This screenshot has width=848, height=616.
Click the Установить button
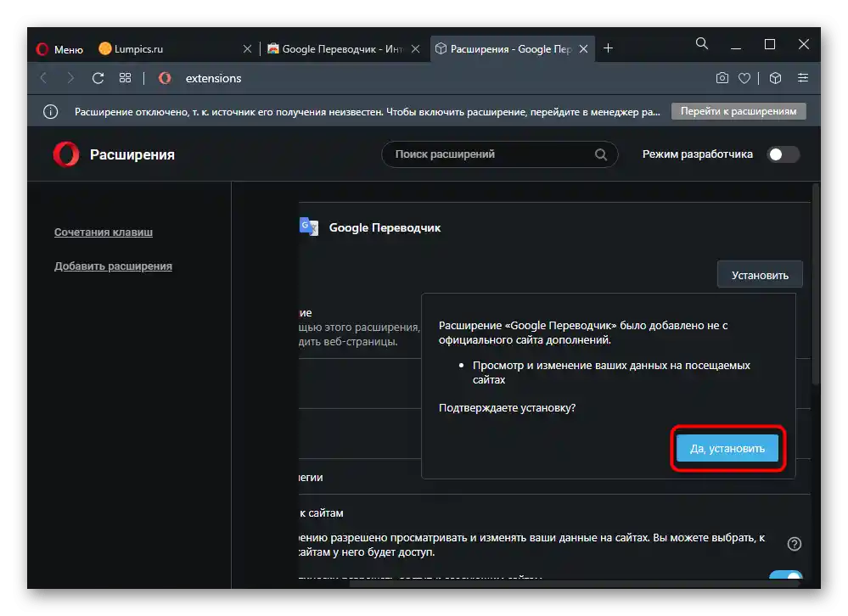click(x=760, y=275)
